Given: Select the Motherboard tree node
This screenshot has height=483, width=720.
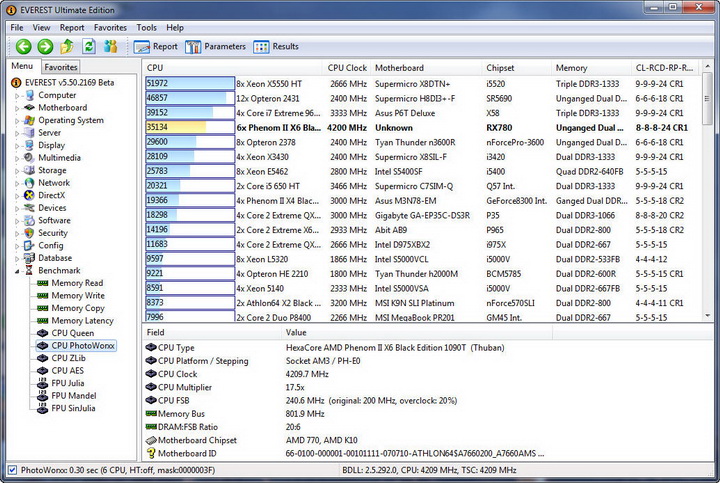Looking at the screenshot, I should point(56,107).
